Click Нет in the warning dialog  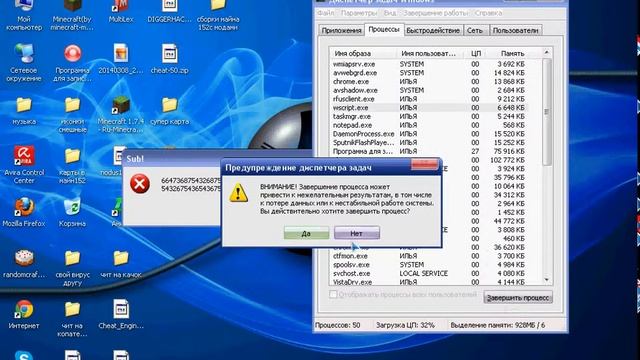pos(357,233)
